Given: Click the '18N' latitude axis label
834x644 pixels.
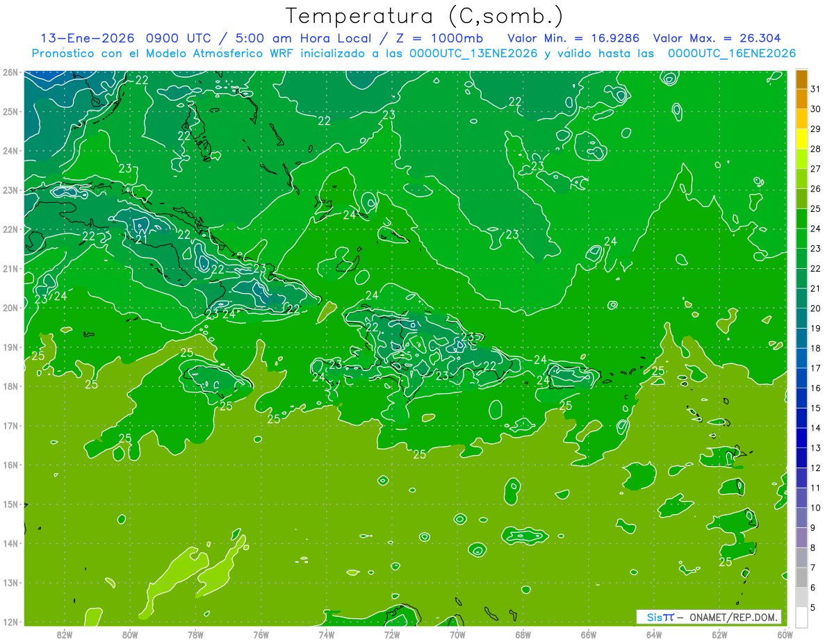Looking at the screenshot, I should 10,386.
